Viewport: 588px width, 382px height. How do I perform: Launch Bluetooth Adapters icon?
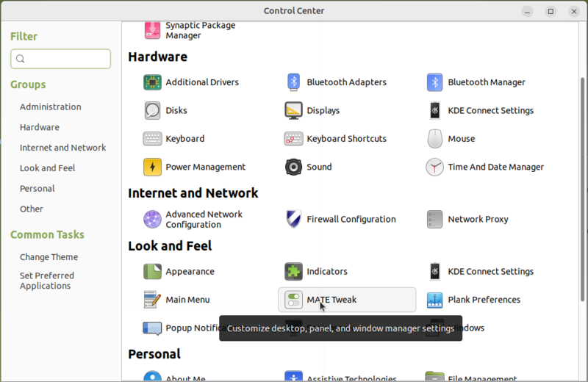tap(293, 82)
